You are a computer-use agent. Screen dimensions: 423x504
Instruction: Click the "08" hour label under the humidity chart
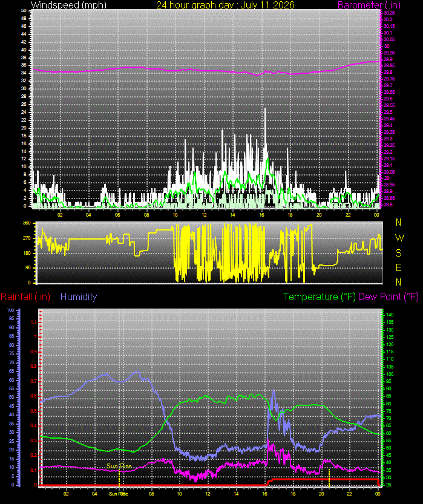151,493
